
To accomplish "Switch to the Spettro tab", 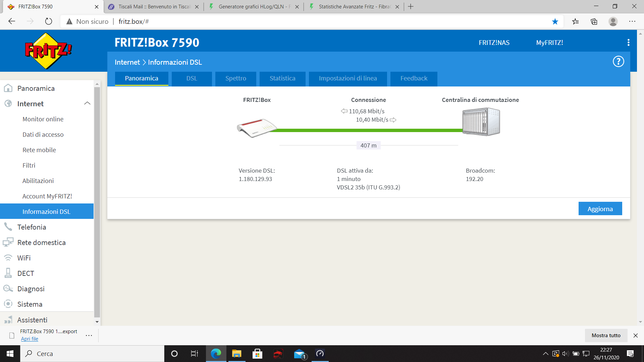I will pyautogui.click(x=236, y=78).
